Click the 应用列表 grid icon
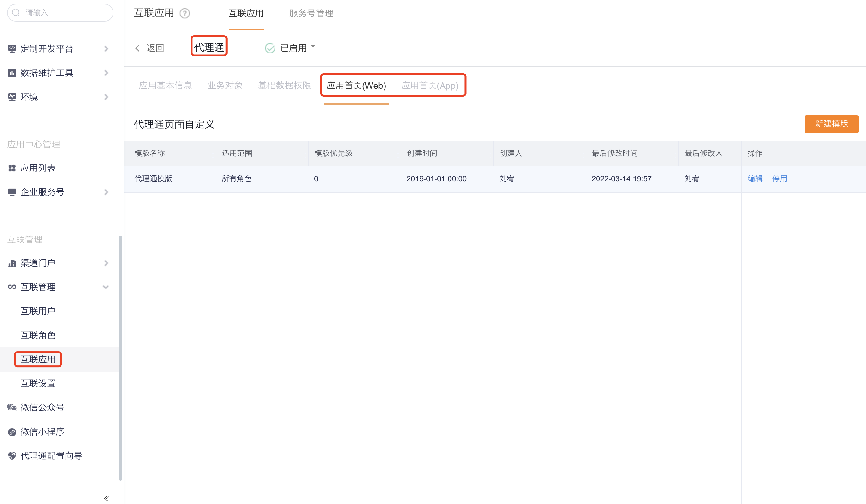This screenshot has width=866, height=504. (12, 168)
